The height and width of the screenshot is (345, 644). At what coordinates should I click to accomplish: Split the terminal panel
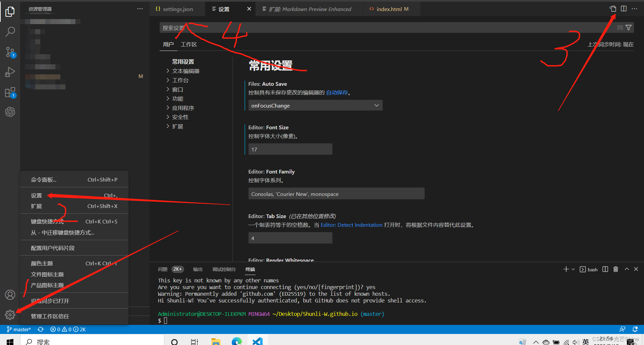coord(605,269)
